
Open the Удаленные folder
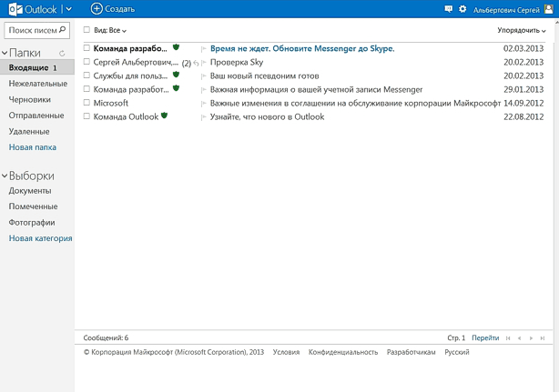pos(29,131)
